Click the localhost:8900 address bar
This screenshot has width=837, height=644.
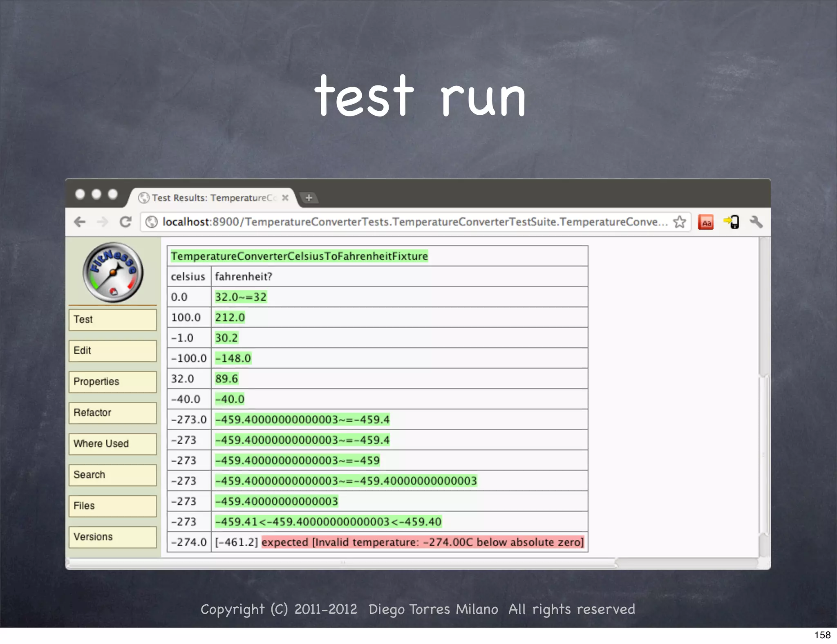pos(409,222)
